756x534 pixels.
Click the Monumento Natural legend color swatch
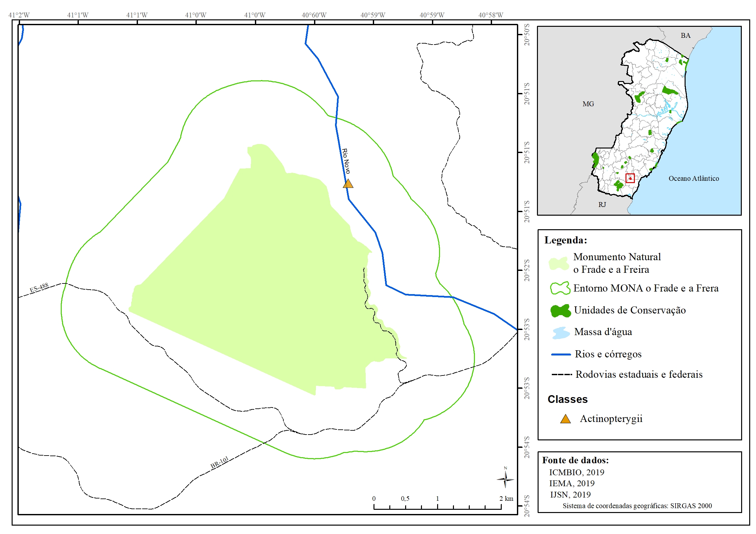click(559, 263)
